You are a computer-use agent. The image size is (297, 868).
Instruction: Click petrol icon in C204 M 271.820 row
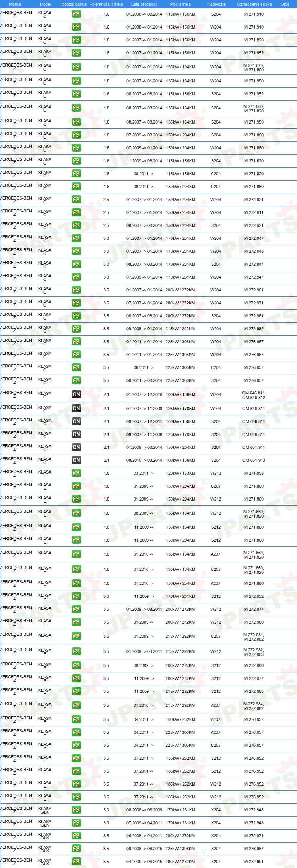point(76,174)
